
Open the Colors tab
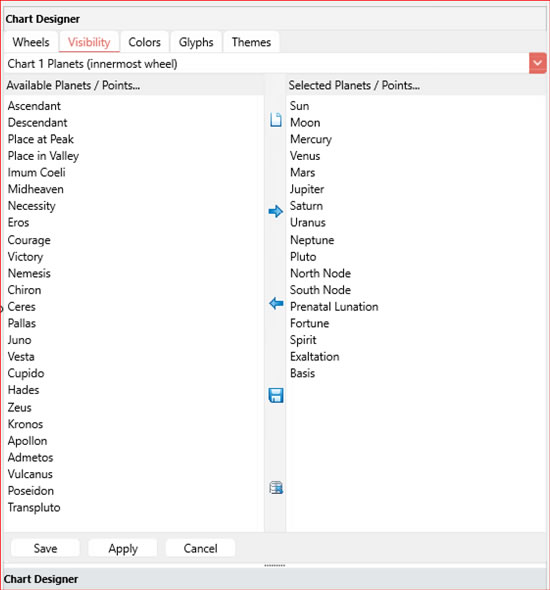(144, 42)
